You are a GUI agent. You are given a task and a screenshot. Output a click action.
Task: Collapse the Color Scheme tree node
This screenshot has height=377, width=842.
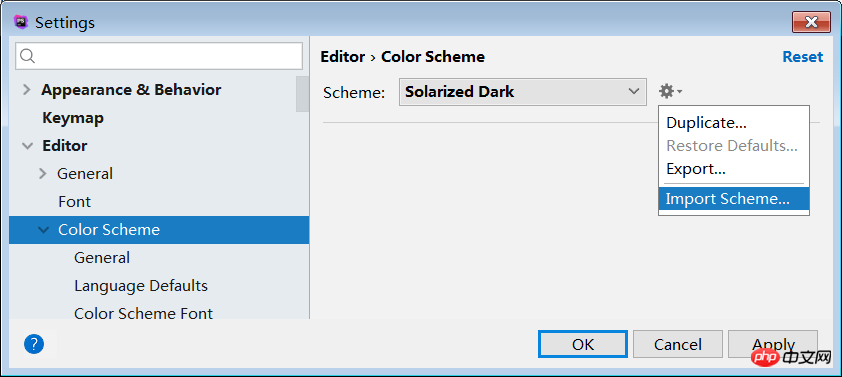click(x=43, y=230)
